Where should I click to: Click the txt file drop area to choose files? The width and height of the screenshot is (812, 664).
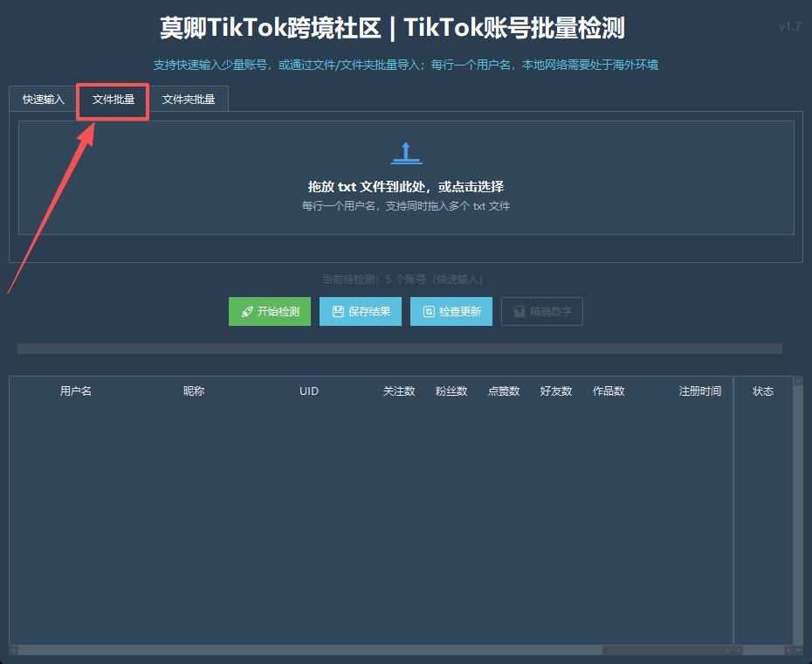(x=407, y=177)
